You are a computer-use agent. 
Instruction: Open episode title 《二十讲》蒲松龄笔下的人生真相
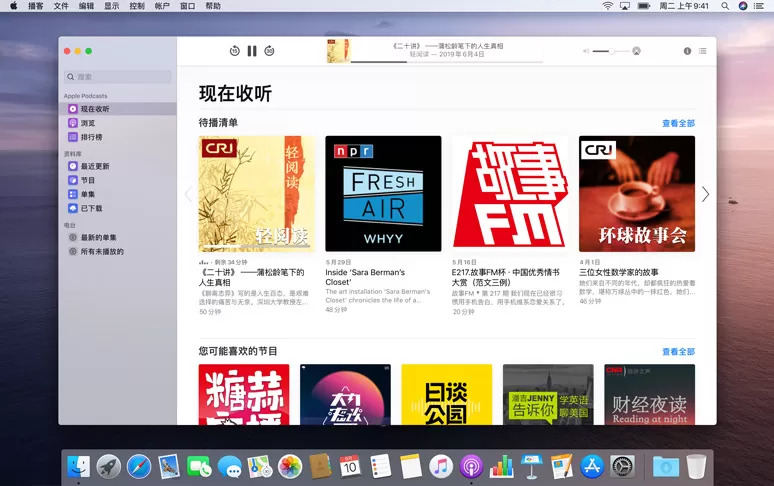[x=252, y=277]
